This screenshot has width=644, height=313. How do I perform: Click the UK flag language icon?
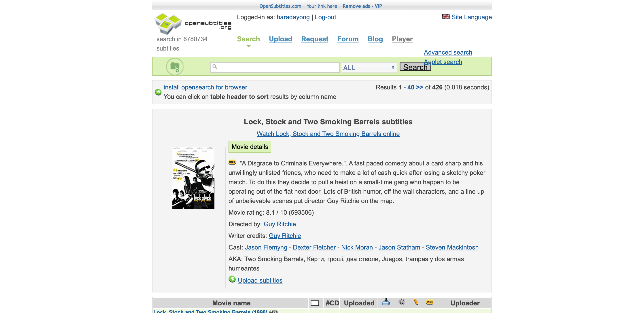(x=446, y=17)
